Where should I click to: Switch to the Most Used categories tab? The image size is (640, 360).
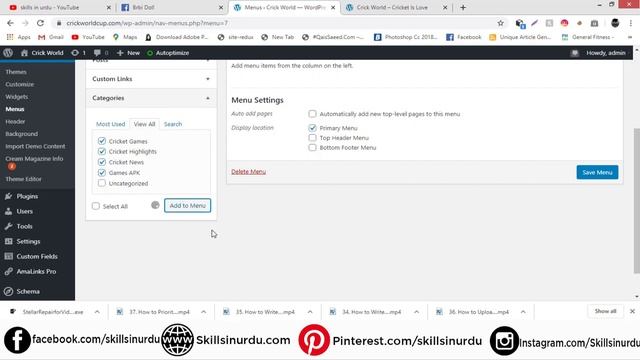[x=110, y=124]
